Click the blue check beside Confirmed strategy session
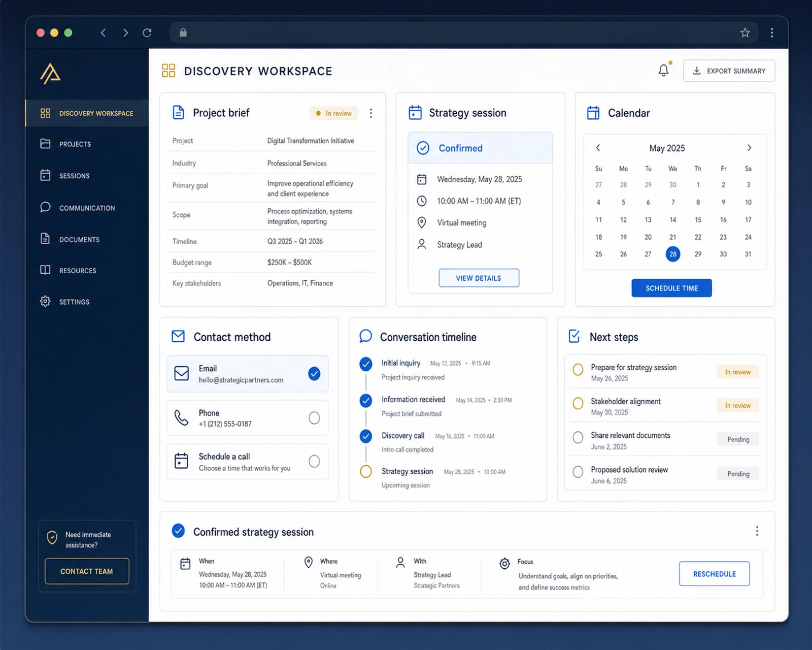Screen dimensions: 812x650 click(178, 531)
